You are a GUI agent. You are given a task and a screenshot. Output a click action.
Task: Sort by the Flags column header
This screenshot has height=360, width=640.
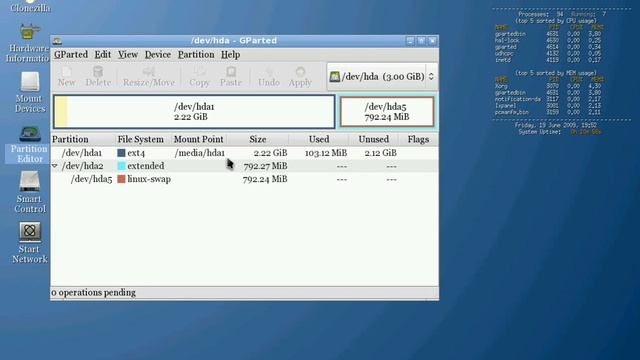(x=418, y=139)
